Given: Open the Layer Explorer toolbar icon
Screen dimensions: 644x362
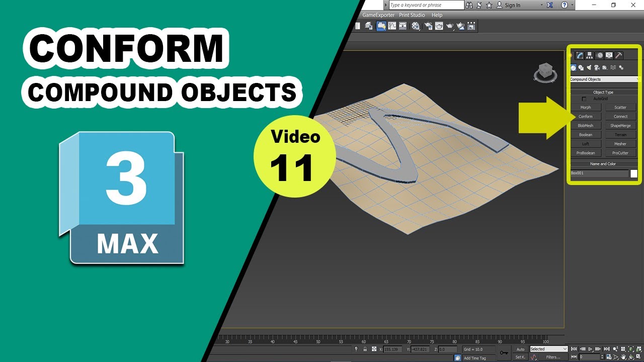Looking at the screenshot, I should (369, 26).
